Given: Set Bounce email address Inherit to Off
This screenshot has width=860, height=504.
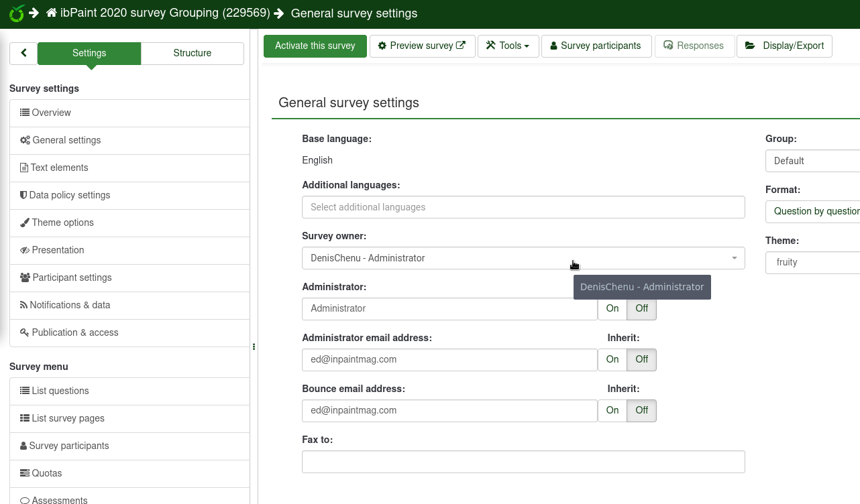Looking at the screenshot, I should click(x=641, y=410).
